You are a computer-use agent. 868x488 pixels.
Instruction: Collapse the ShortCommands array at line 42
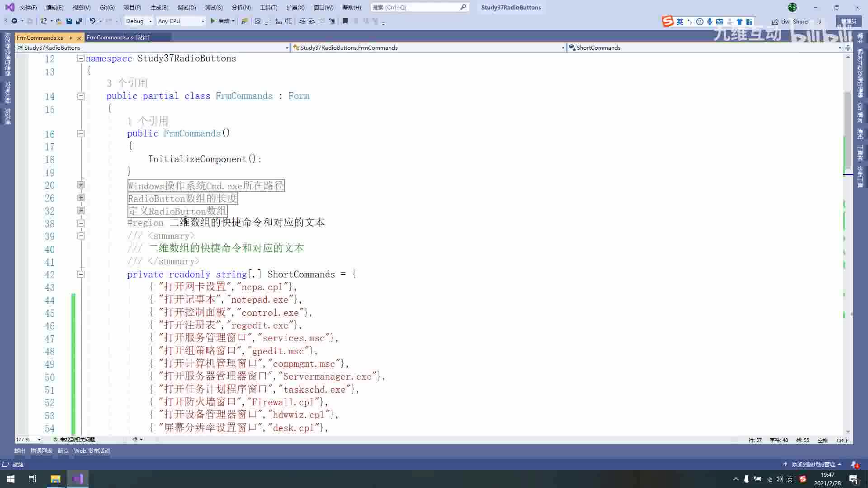click(80, 274)
